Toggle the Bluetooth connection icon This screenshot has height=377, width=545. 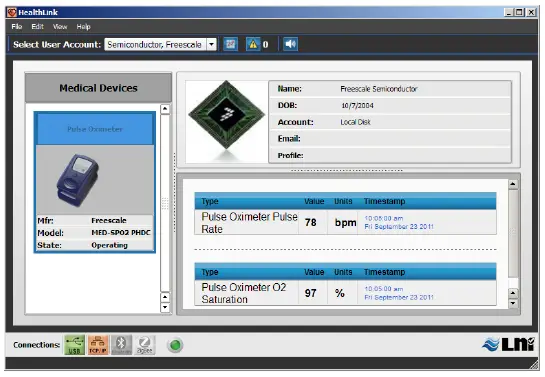(121, 345)
